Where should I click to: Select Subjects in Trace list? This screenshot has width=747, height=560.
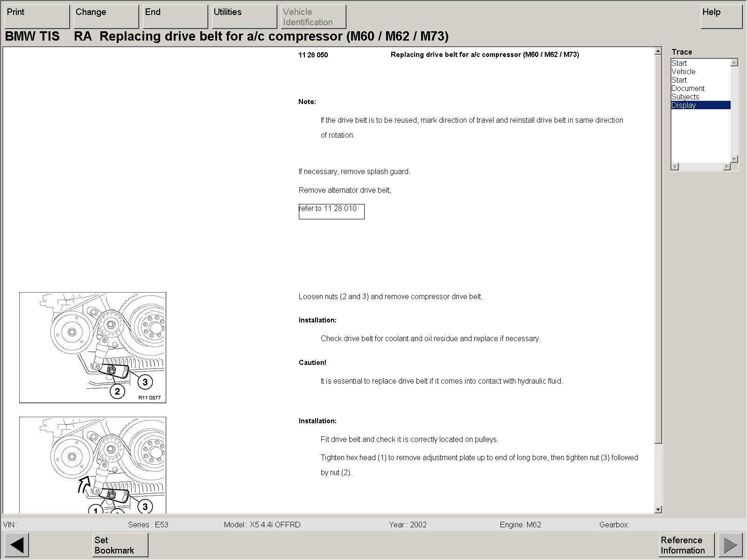pos(685,97)
